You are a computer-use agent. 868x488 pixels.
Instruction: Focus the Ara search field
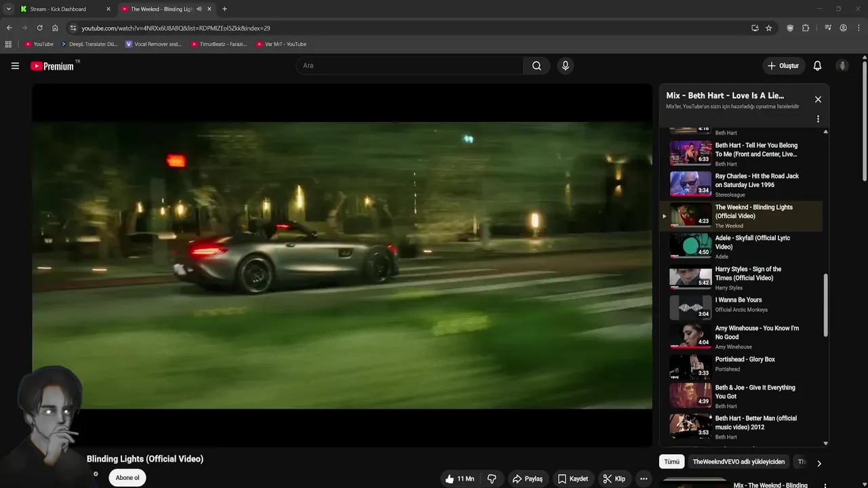(410, 66)
